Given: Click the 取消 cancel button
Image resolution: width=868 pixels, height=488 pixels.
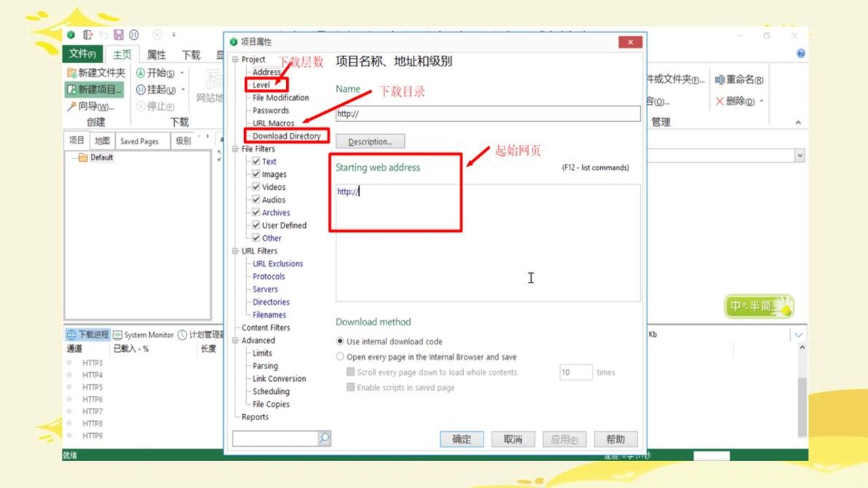Looking at the screenshot, I should point(513,439).
